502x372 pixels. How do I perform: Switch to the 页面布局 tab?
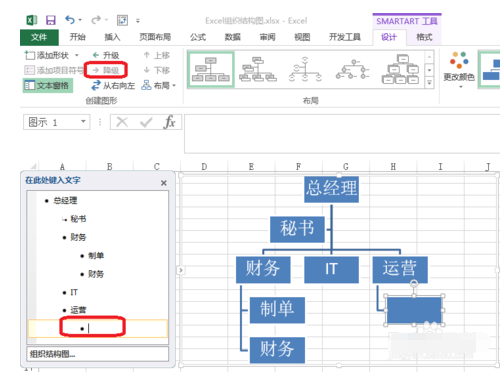[155, 37]
